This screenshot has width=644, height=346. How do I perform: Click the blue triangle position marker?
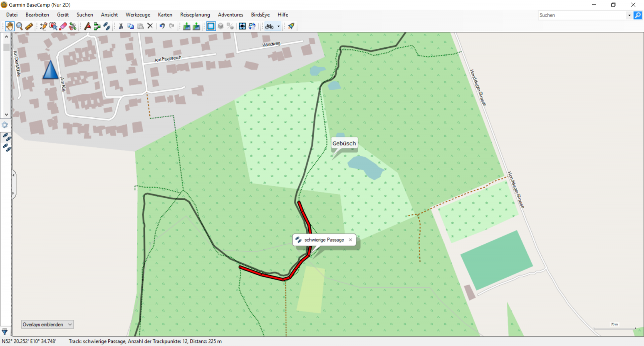tap(50, 69)
